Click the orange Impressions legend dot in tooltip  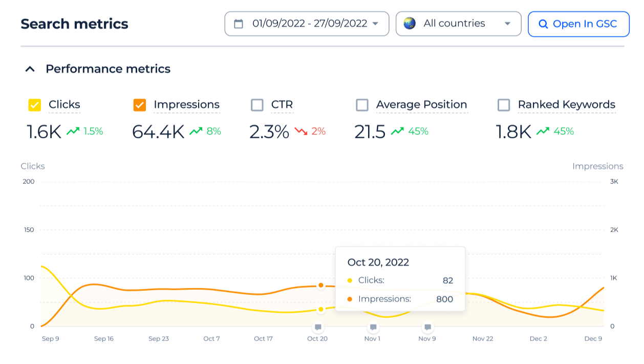pos(350,299)
